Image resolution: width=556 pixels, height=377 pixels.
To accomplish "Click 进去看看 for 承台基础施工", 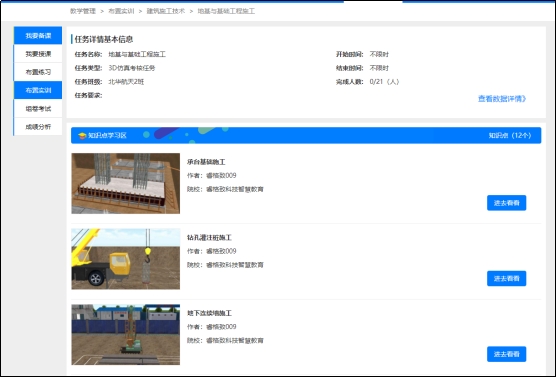I will click(506, 203).
